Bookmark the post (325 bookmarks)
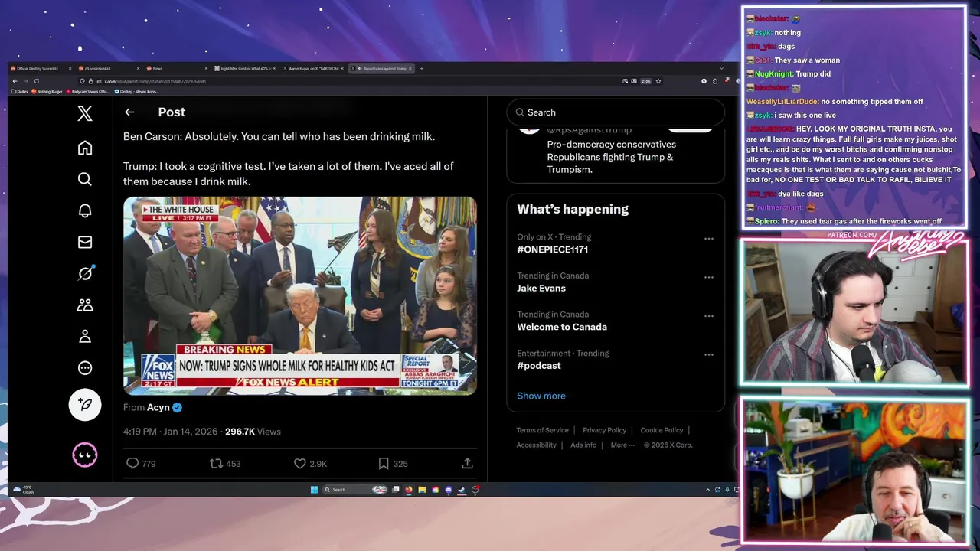This screenshot has width=980, height=551. click(393, 463)
